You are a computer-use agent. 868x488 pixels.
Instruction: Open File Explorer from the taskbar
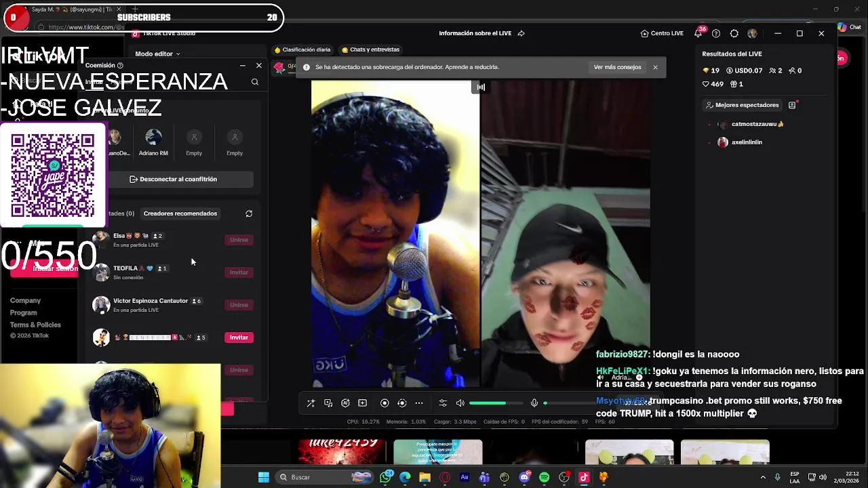pos(425,477)
